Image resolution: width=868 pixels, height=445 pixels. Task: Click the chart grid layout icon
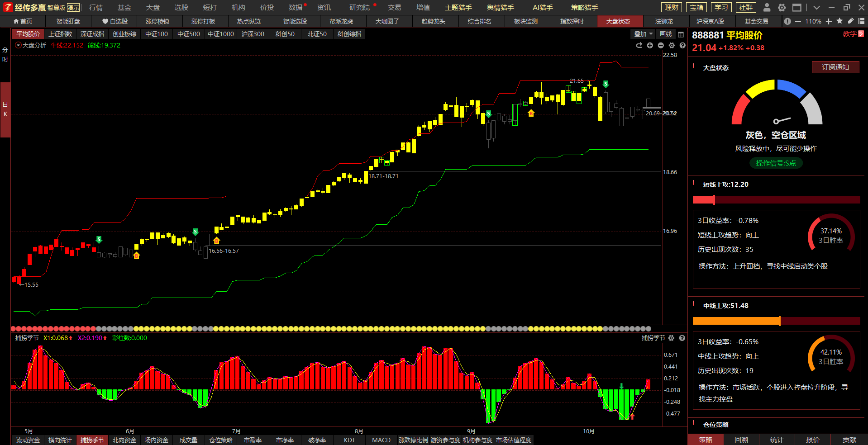coord(681,34)
